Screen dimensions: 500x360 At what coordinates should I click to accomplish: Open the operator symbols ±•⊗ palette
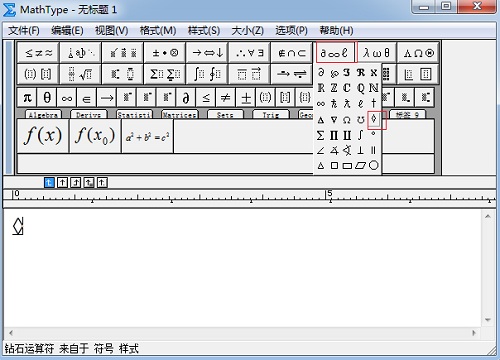coord(165,53)
